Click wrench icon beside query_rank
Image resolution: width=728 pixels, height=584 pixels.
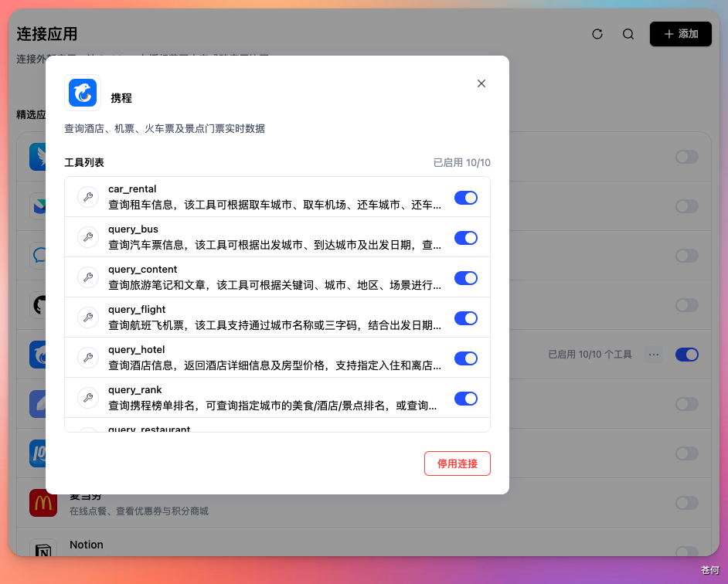click(88, 398)
